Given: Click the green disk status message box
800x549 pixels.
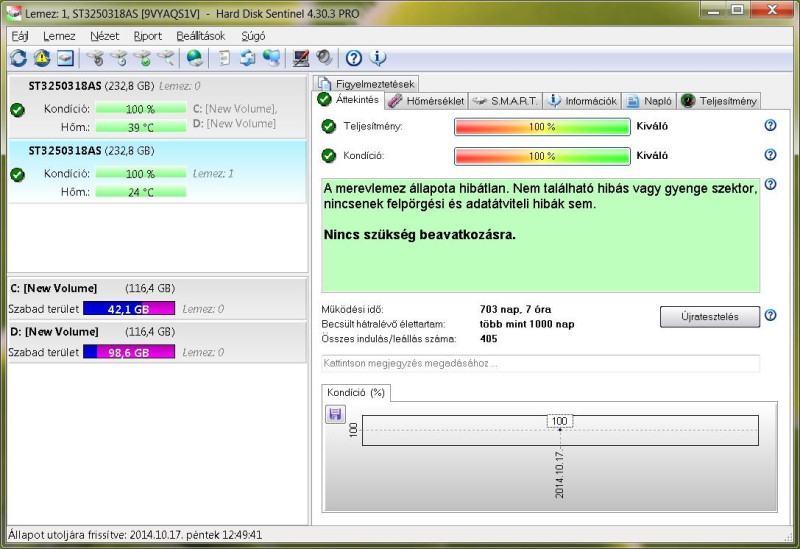Looking at the screenshot, I should [540, 235].
